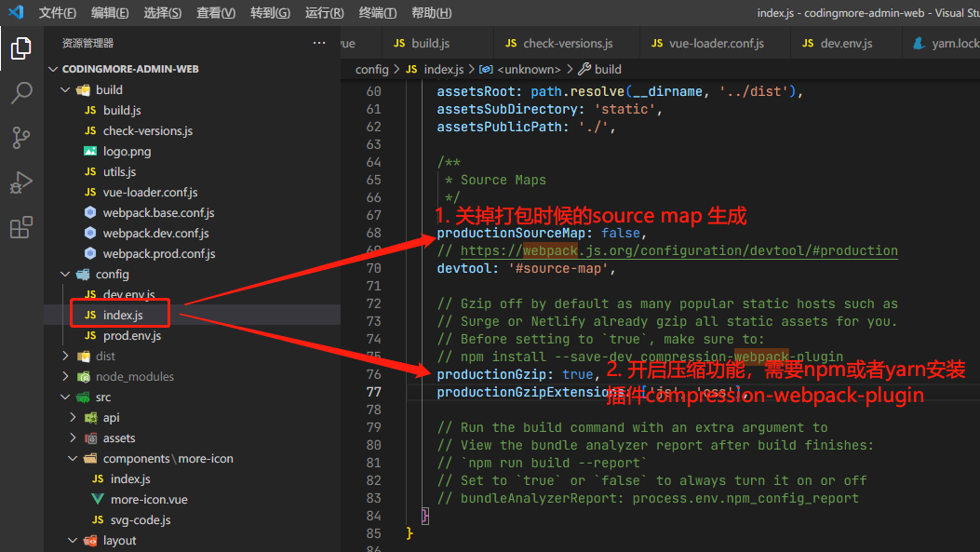Click wrench icon in breadcrumb build
Screen dimensions: 980x552
pyautogui.click(x=584, y=69)
